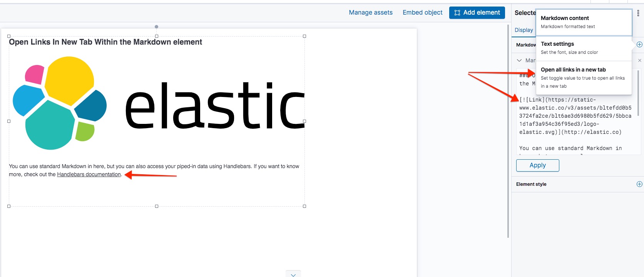This screenshot has width=644, height=277.
Task: Click the rotation handle above the element
Action: coord(156,27)
